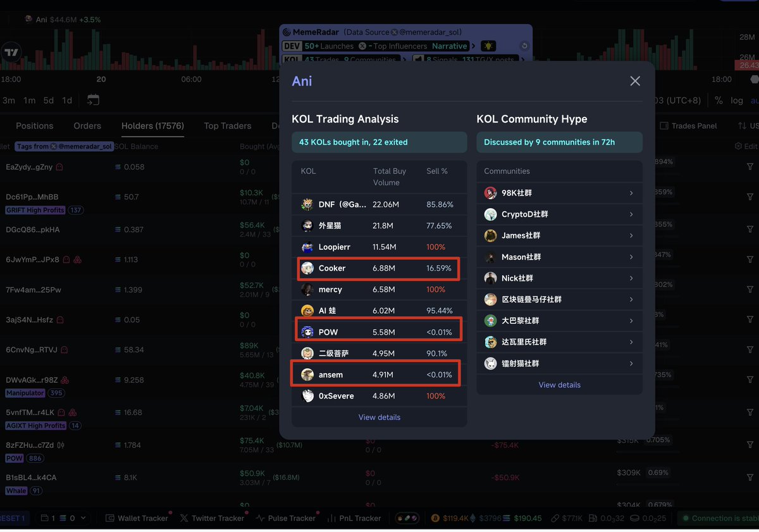Open the Wallet Tracker
The image size is (759, 532).
[x=137, y=518]
